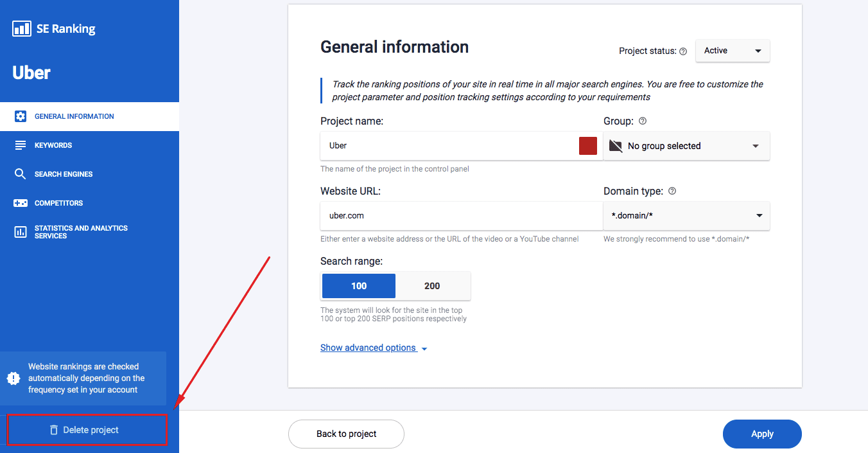Click the SE Ranking logo icon
This screenshot has height=453, width=868.
tap(22, 28)
